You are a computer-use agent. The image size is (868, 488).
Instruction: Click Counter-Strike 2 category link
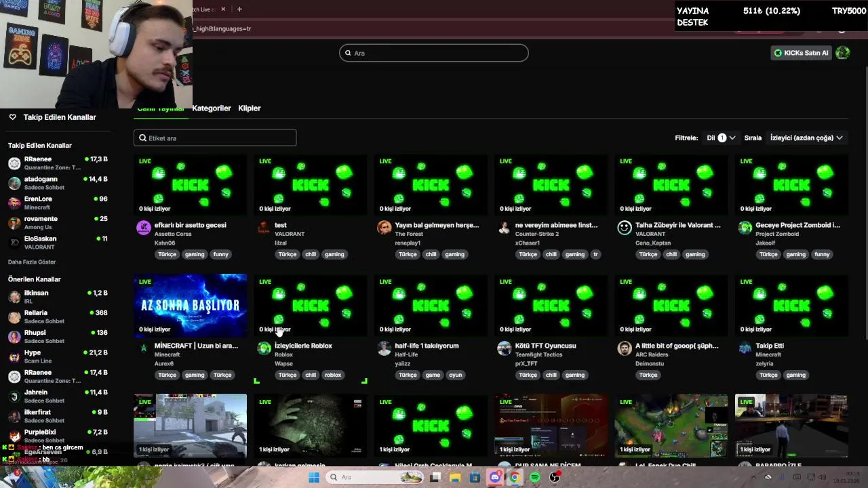coord(537,234)
